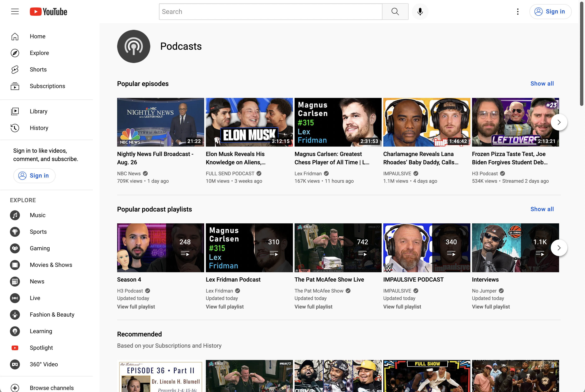585x392 pixels.
Task: Open Frozen Pizza Taste Test thumbnail
Action: (516, 122)
